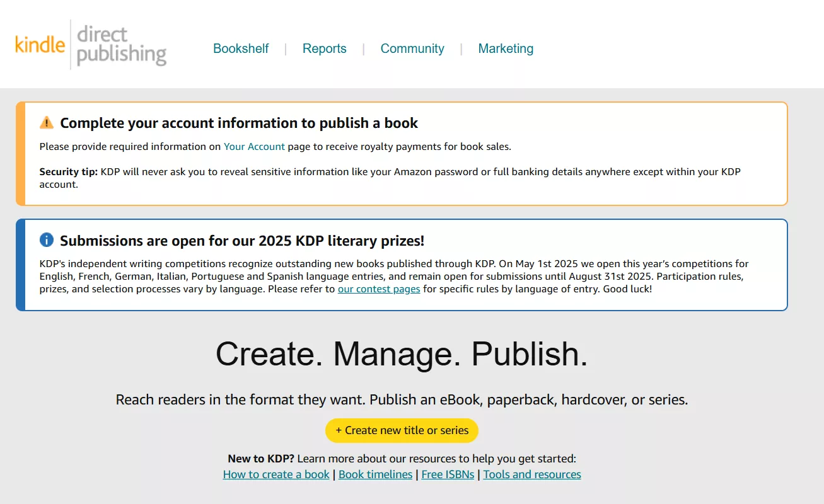Follow the Your Account link
Image resolution: width=824 pixels, height=504 pixels.
click(x=254, y=146)
